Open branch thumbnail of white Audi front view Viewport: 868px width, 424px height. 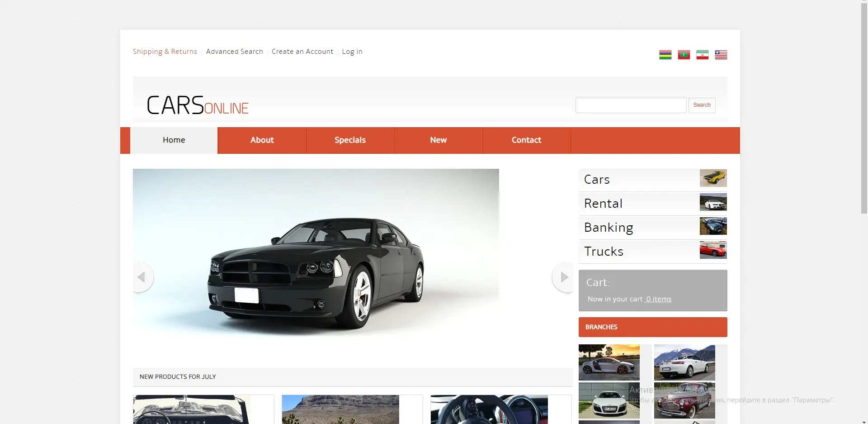(609, 400)
